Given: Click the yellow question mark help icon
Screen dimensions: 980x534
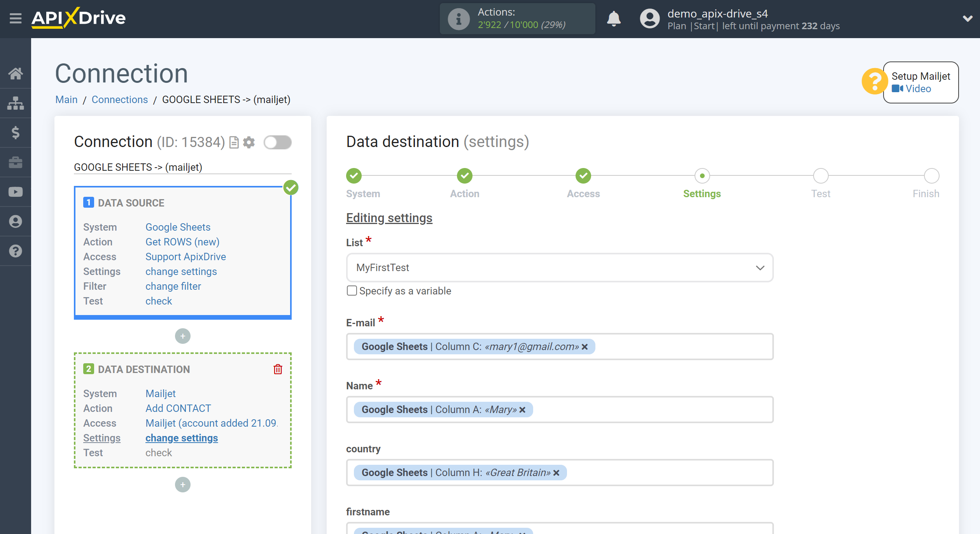Looking at the screenshot, I should pos(874,81).
